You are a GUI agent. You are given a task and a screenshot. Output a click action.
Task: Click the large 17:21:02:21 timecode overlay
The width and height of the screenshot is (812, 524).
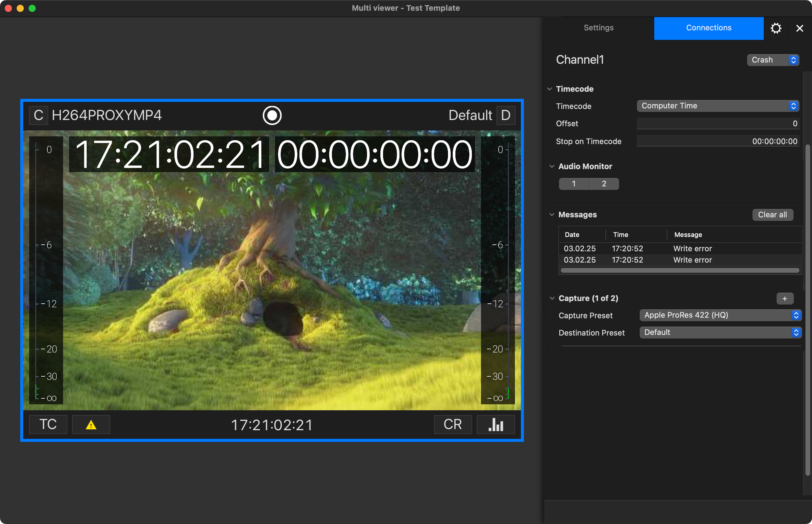click(x=169, y=155)
